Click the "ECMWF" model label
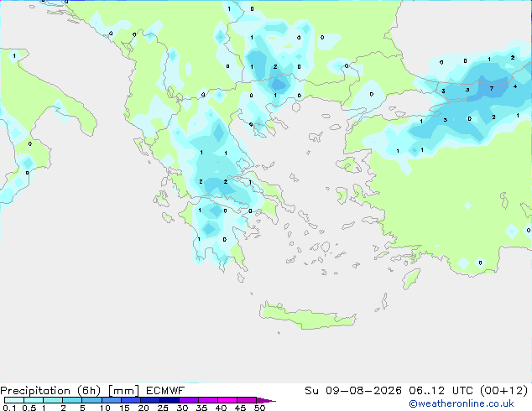 (x=165, y=391)
